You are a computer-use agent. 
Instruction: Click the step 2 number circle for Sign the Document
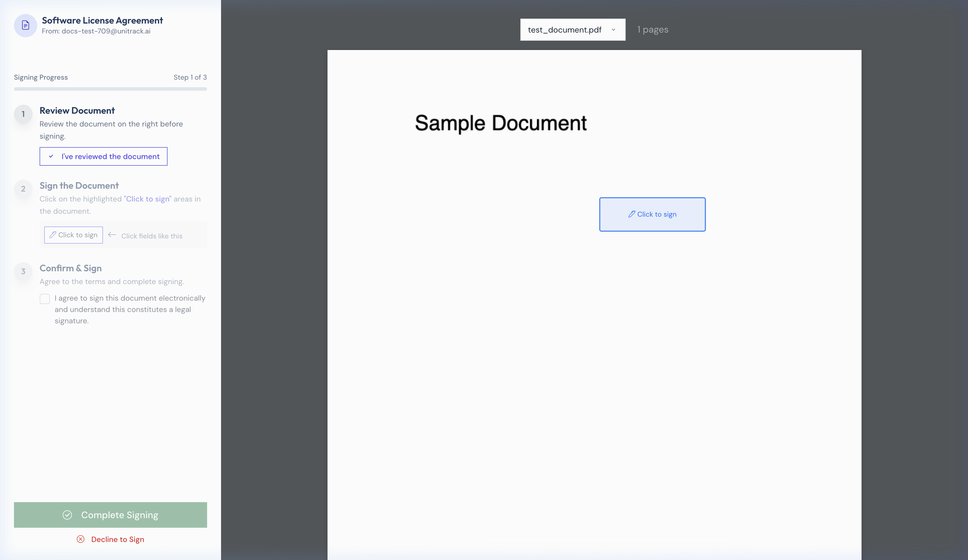tap(23, 189)
